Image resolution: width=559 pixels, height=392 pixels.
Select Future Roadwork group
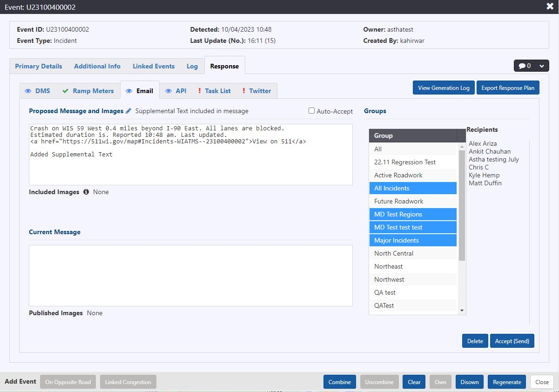pos(413,201)
